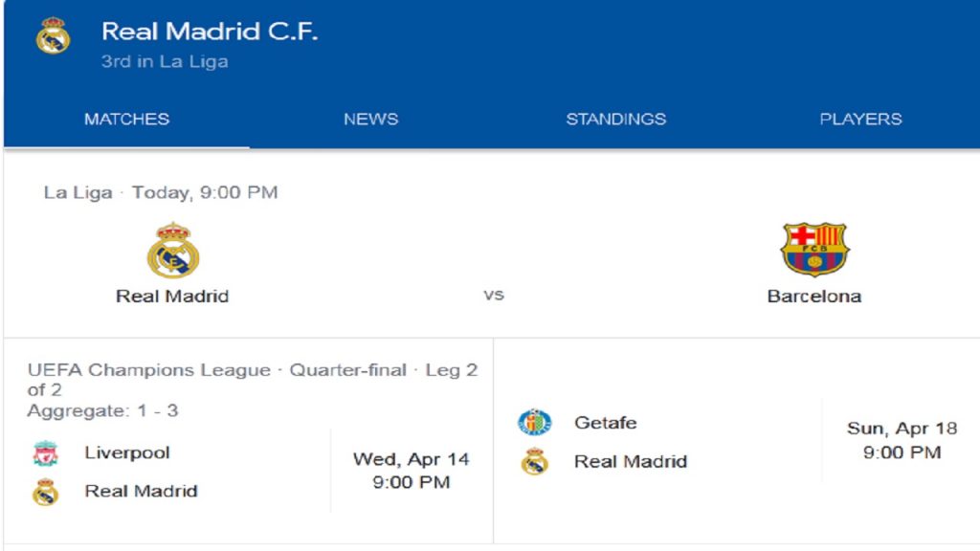980x551 pixels.
Task: Click the Real Madrid crest under Getafe
Action: (535, 462)
